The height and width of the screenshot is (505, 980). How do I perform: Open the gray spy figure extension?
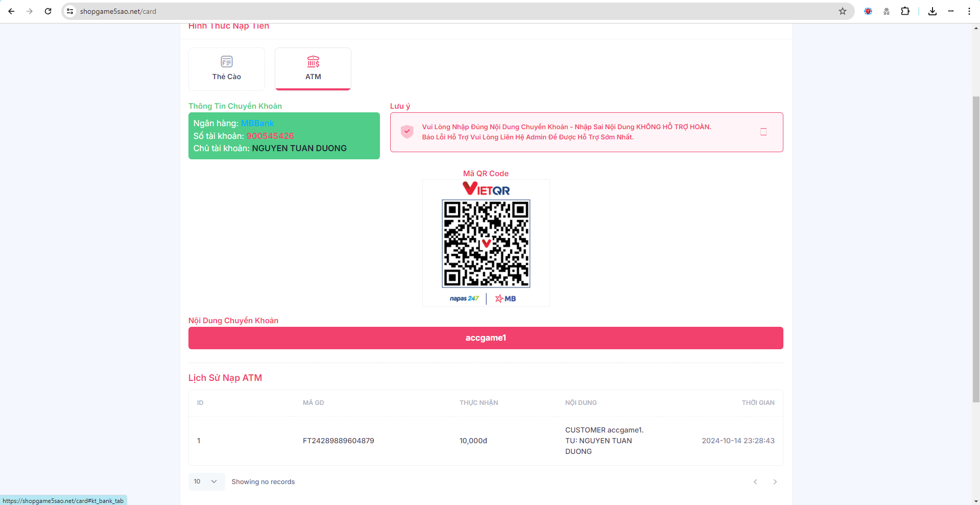[x=887, y=11]
